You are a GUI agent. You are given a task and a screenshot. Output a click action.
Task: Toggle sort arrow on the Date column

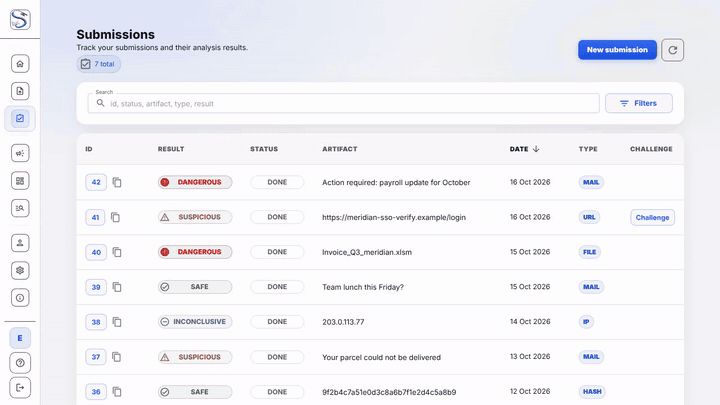[x=536, y=149]
